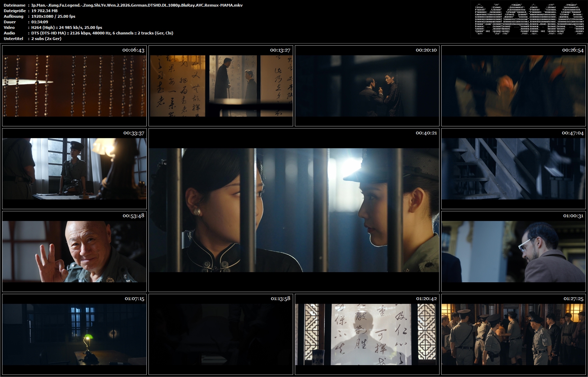Select the 00:20:10 two men thumbnail

(367, 86)
